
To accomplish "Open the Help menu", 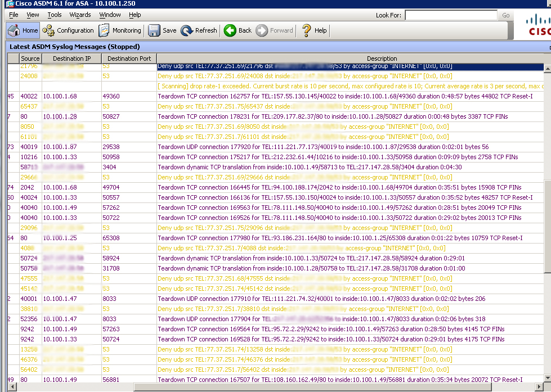I will (135, 15).
